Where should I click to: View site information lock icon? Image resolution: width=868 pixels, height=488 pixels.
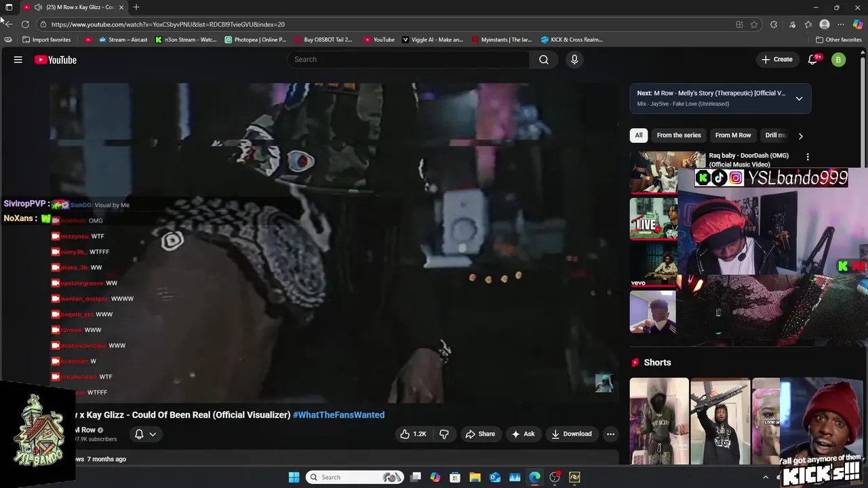click(43, 24)
